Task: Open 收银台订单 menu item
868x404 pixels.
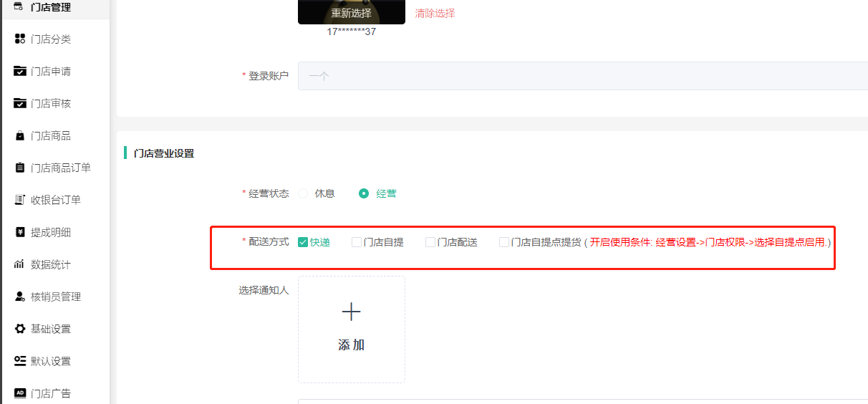Action: [56, 200]
